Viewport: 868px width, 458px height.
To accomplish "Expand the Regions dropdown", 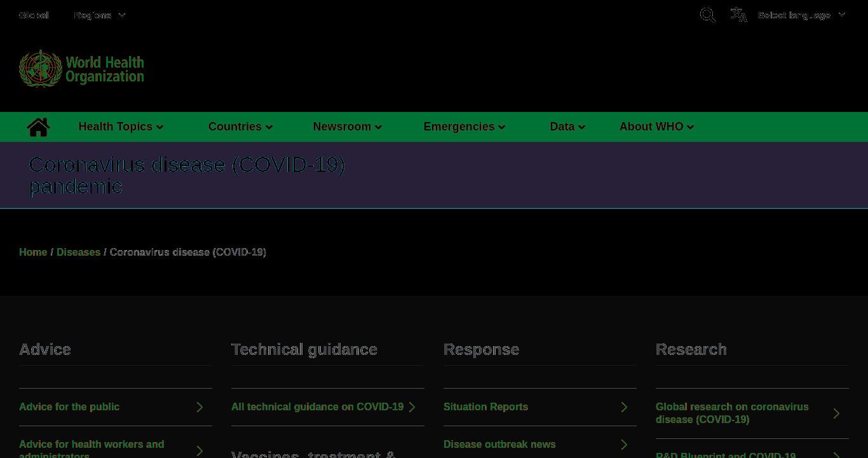I will (100, 15).
